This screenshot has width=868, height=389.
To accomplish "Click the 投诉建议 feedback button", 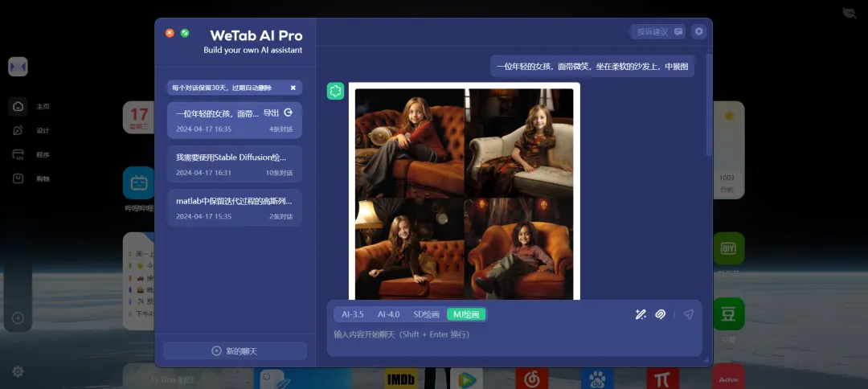I will pyautogui.click(x=658, y=31).
